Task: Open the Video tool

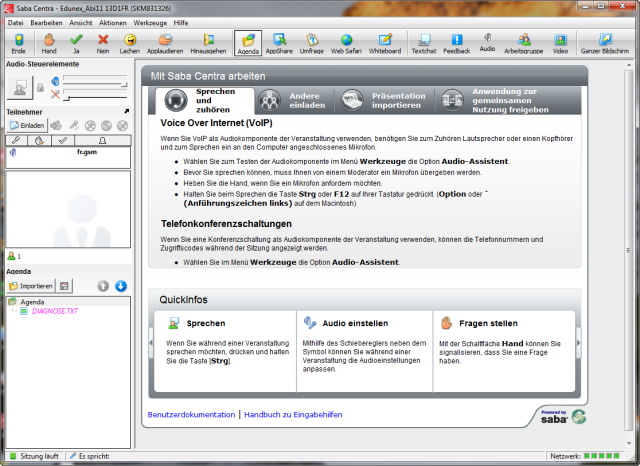Action: [560, 44]
